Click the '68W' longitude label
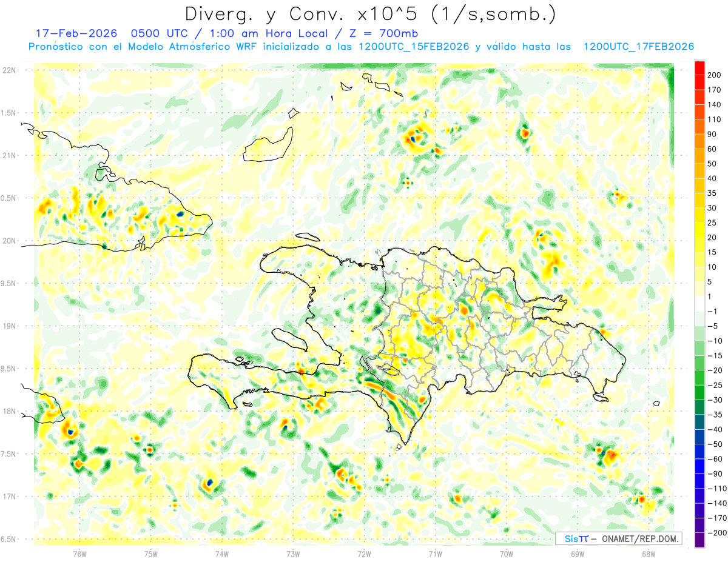This screenshot has width=728, height=562. click(x=649, y=554)
